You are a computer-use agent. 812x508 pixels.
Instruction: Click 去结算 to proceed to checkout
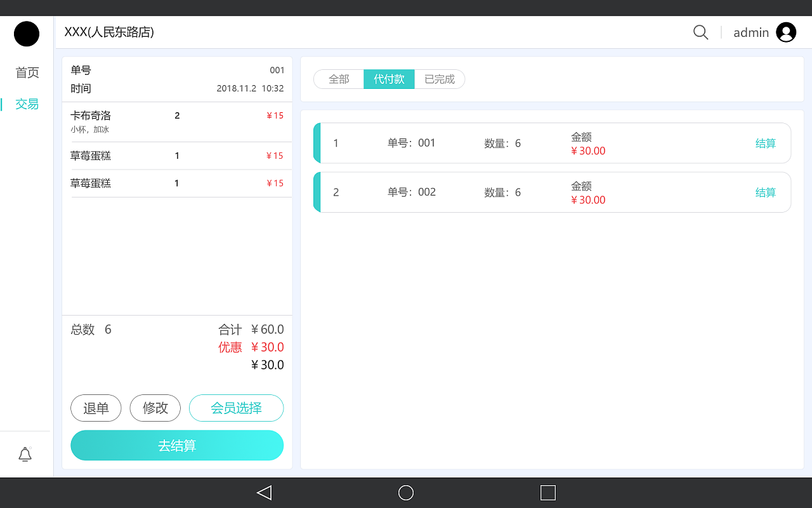pos(177,445)
